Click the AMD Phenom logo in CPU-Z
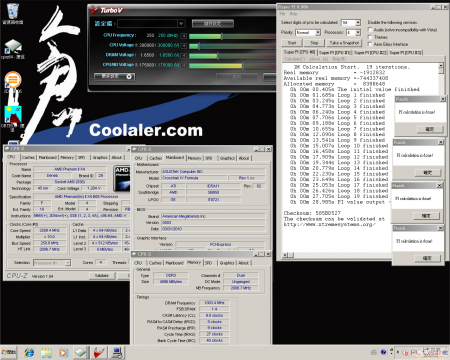 (x=122, y=178)
